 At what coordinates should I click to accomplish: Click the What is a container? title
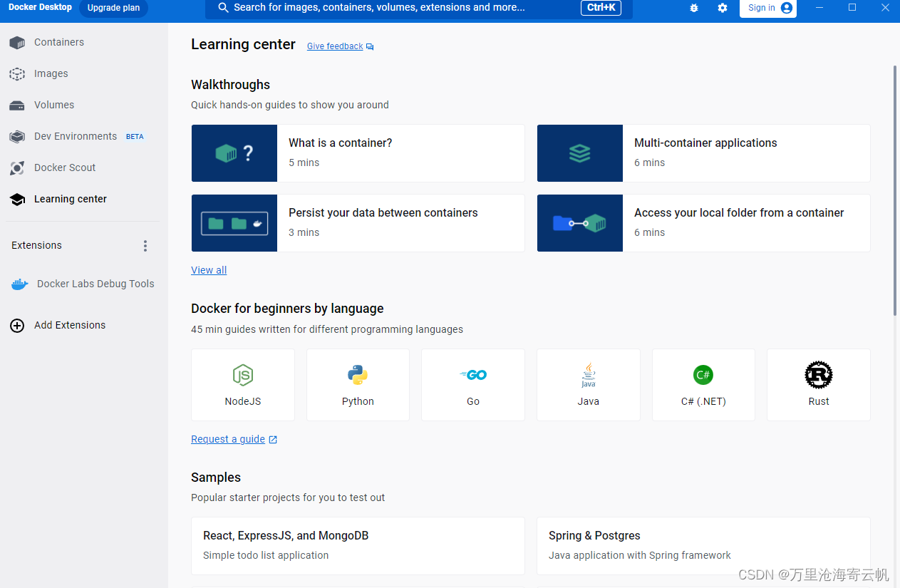point(341,143)
